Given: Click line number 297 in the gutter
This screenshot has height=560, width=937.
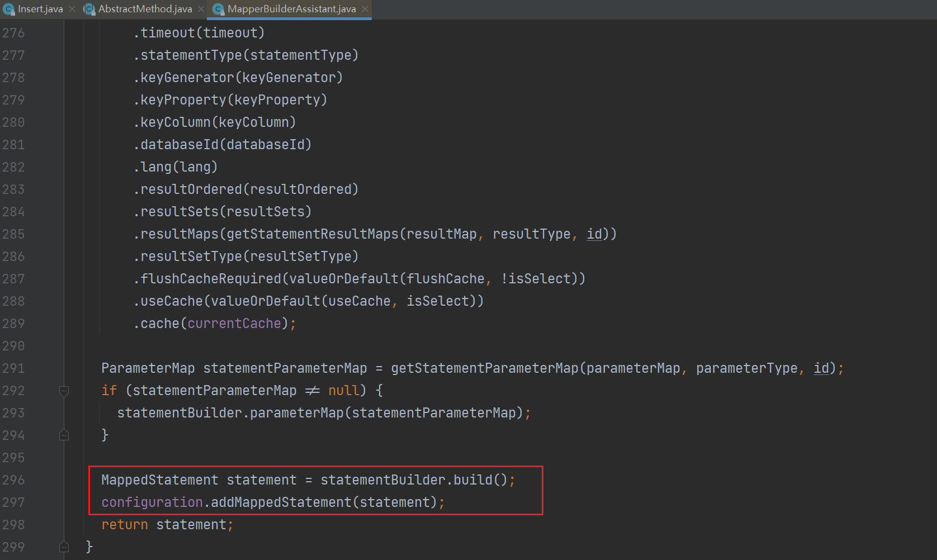Looking at the screenshot, I should coord(13,502).
